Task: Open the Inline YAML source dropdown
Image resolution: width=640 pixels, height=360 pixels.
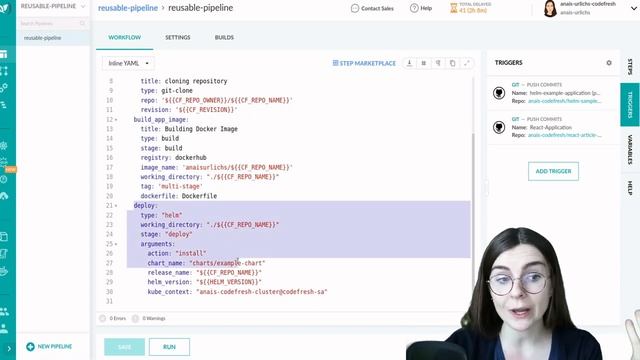Action: click(x=128, y=63)
